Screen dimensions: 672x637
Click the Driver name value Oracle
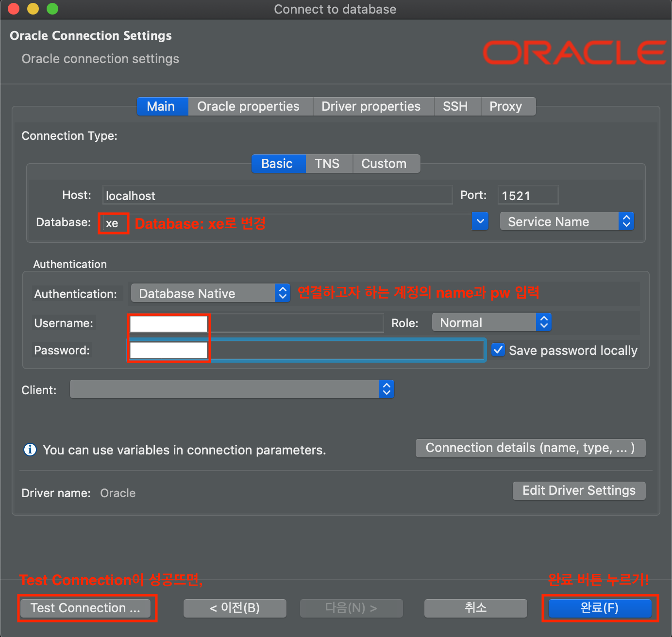(118, 493)
